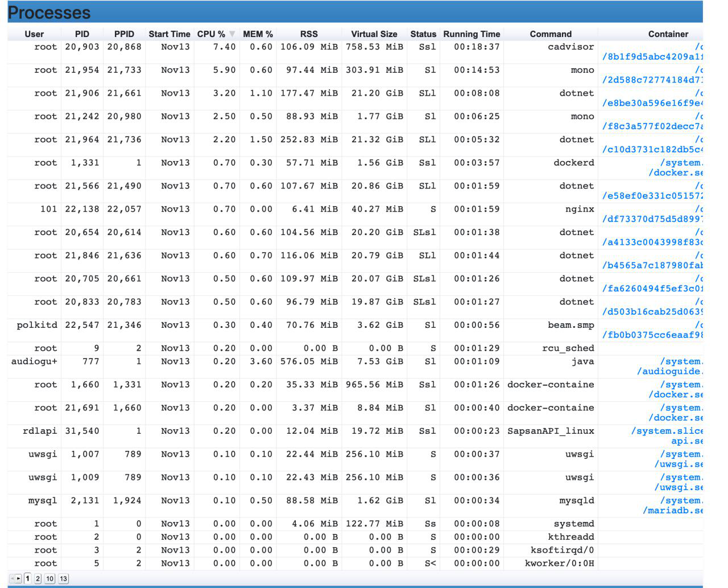Screen dimensions: 728x588
Task: Visit the container link /f8c3a577f02decc7
Action: pyautogui.click(x=652, y=122)
